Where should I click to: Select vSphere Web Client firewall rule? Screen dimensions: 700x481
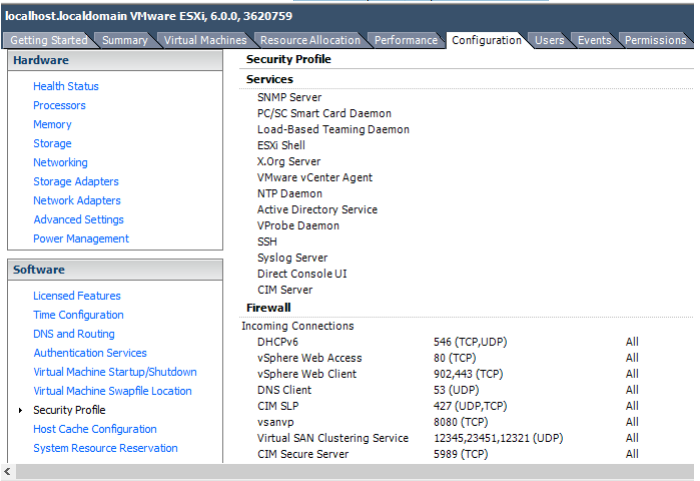[307, 374]
